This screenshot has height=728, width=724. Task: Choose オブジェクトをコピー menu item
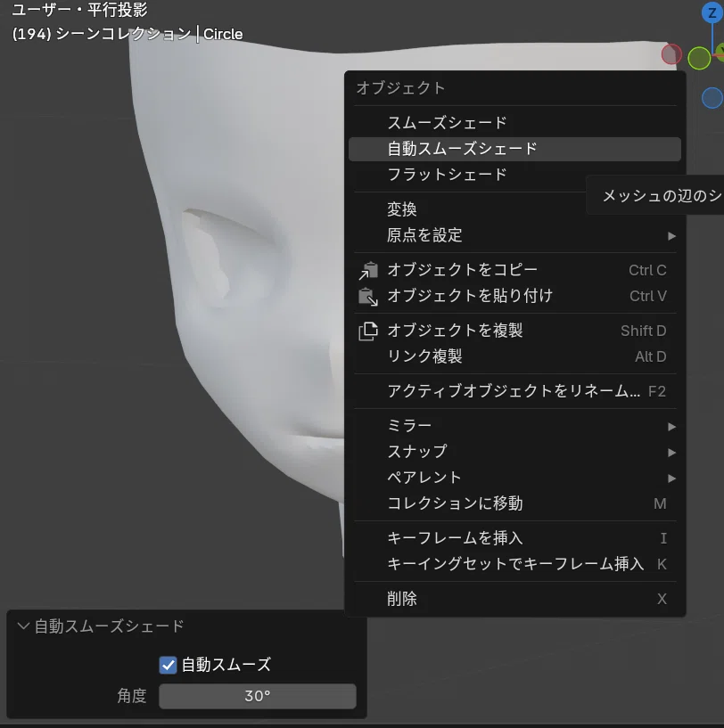514,270
